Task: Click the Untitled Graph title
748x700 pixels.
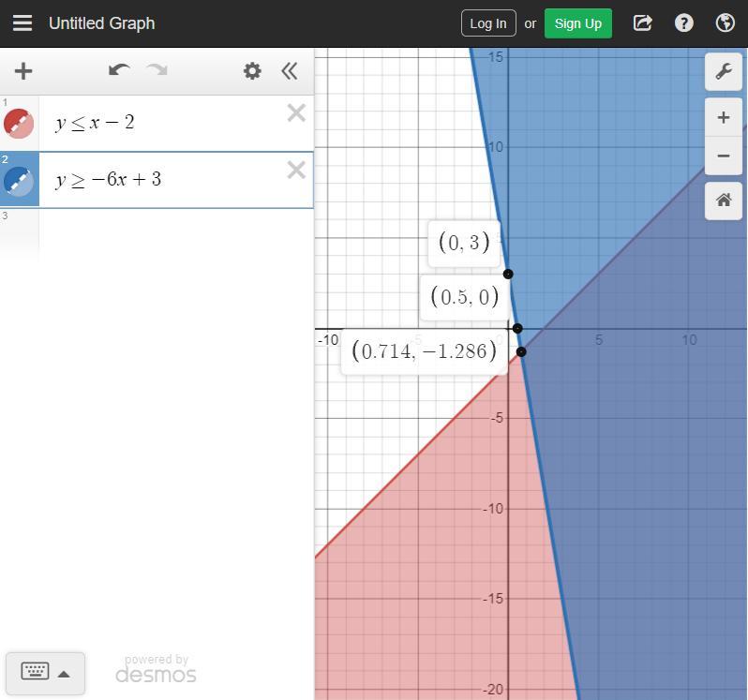Action: (x=101, y=23)
